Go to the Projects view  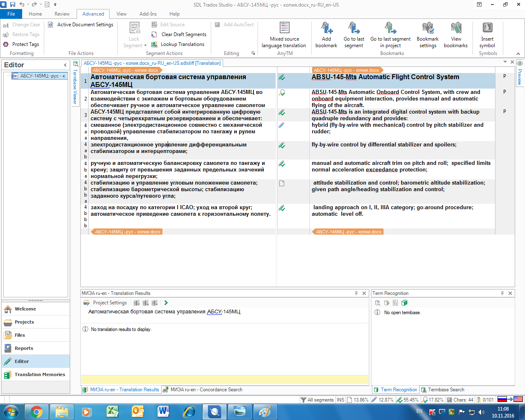coord(36,322)
